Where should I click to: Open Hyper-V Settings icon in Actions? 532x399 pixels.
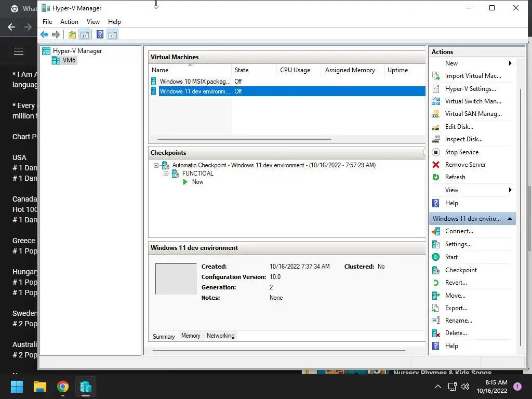436,88
